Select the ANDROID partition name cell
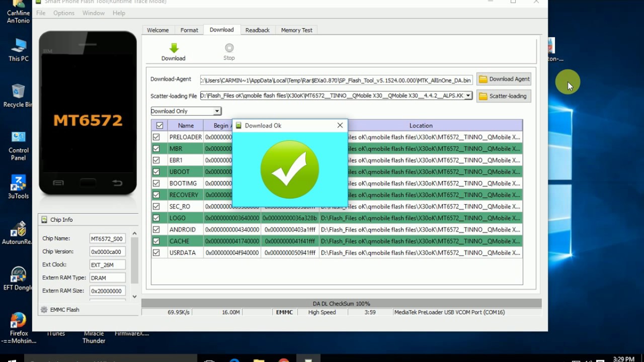This screenshot has height=362, width=644. [x=186, y=230]
